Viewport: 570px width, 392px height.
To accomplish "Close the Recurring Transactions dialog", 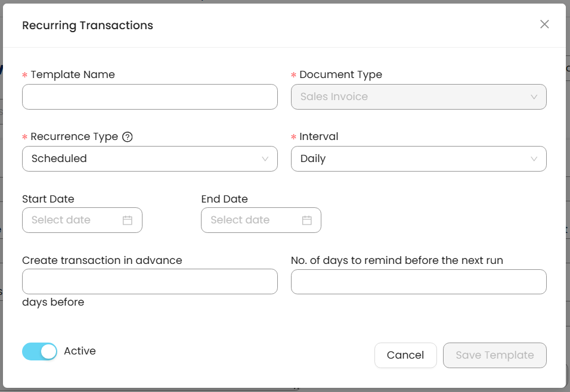I will click(x=544, y=24).
